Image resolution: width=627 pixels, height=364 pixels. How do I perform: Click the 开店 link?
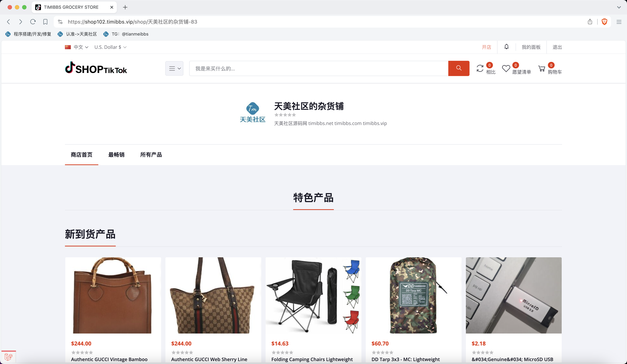point(486,47)
